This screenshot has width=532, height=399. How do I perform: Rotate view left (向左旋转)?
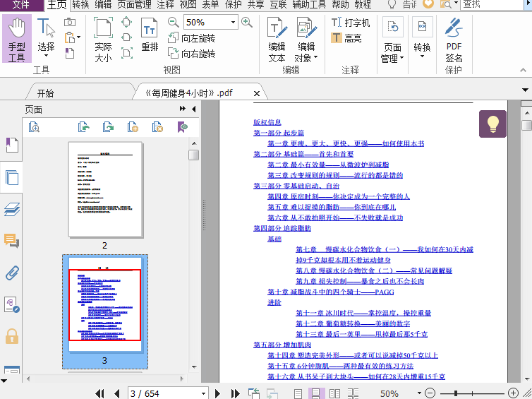point(191,38)
